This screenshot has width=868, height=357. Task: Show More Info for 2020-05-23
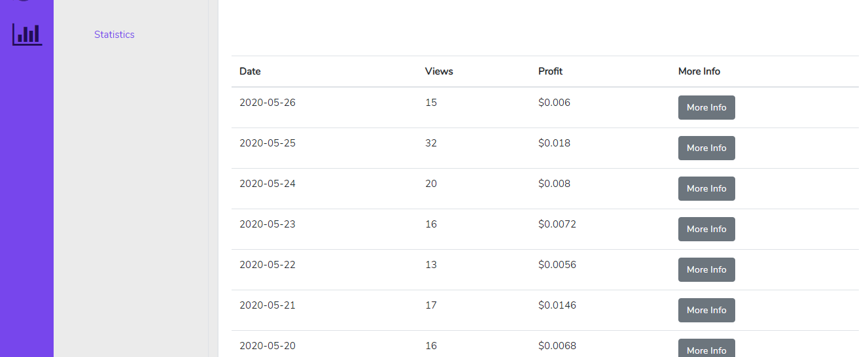click(706, 229)
